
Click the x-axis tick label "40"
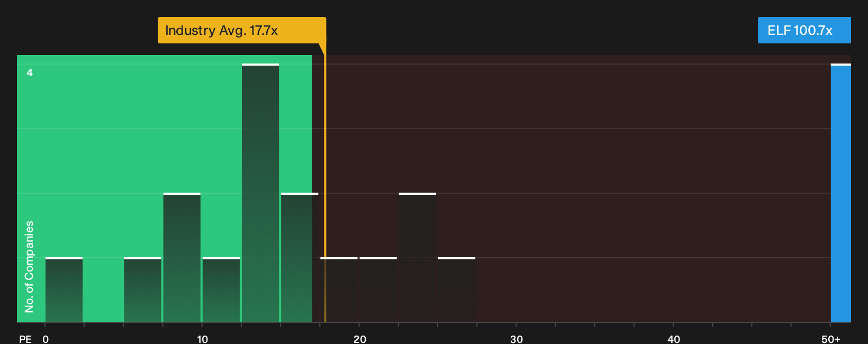(x=674, y=339)
